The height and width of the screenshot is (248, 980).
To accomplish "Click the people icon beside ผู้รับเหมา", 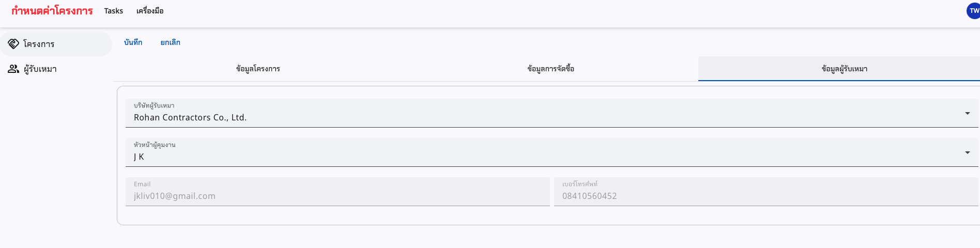I will coord(13,69).
